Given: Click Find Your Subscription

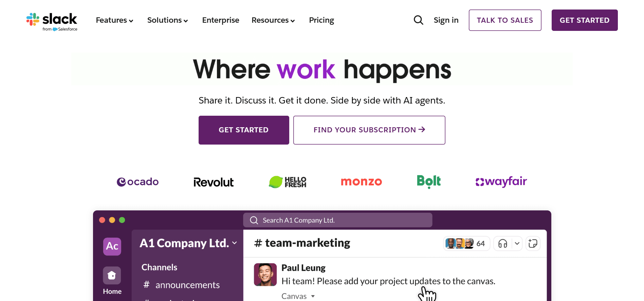Looking at the screenshot, I should pos(369,130).
